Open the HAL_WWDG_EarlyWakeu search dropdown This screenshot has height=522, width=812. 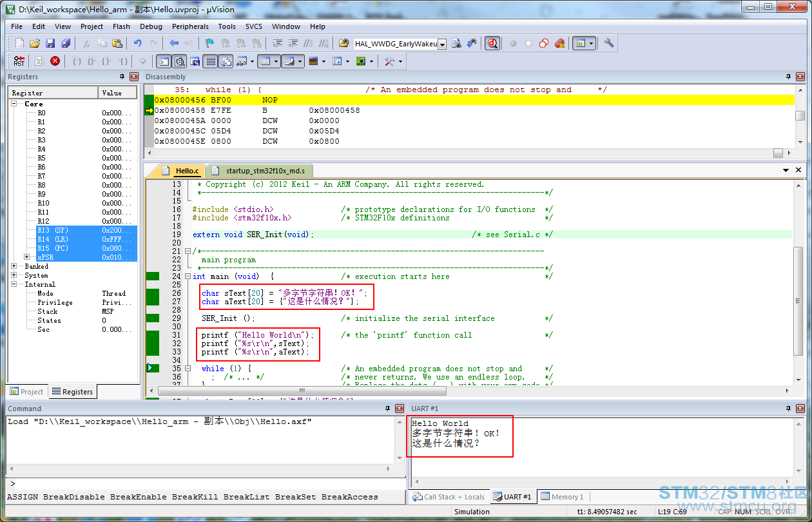(442, 44)
